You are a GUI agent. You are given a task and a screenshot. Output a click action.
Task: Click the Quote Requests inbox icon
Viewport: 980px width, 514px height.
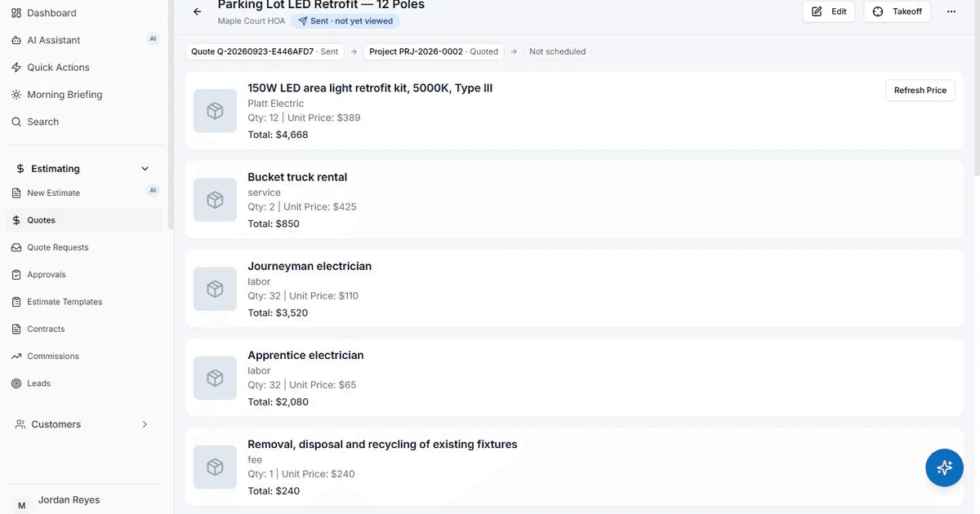pyautogui.click(x=16, y=247)
